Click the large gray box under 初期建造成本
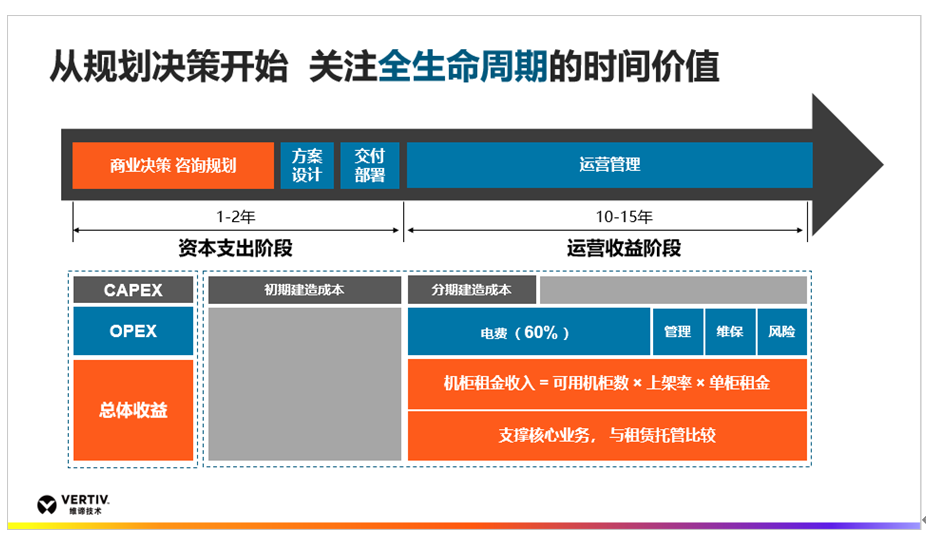The image size is (926, 537). click(x=305, y=384)
